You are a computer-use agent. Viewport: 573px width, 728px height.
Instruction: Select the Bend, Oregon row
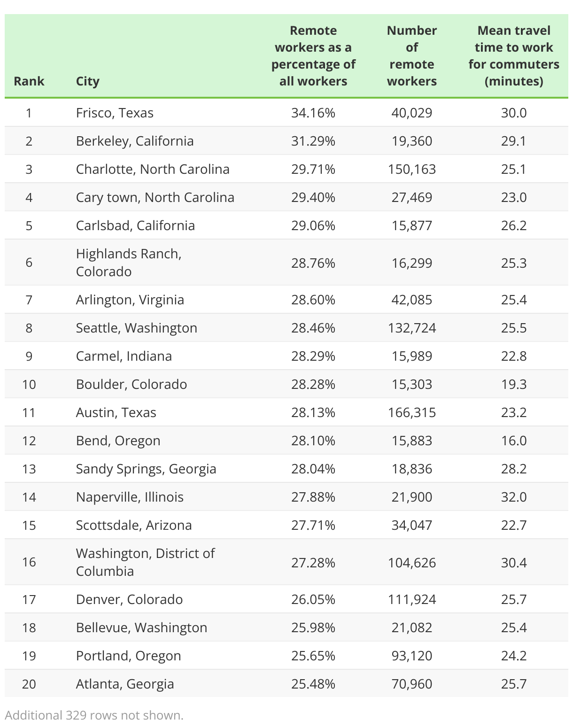286,441
